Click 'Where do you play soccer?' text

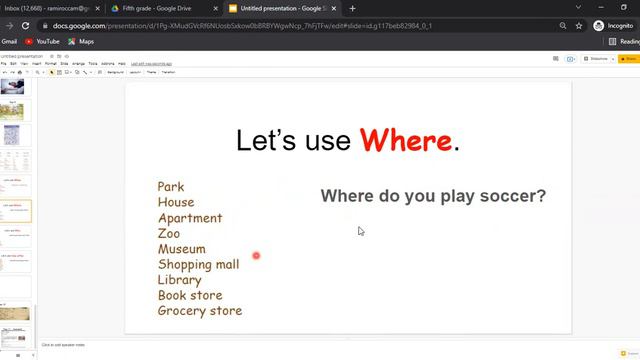tap(433, 196)
